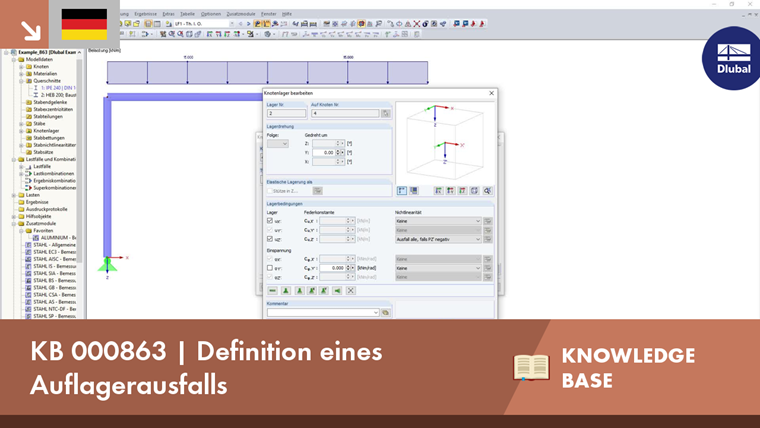Click the Auf Knoten Nr. field
This screenshot has height=428, width=760.
pyautogui.click(x=345, y=113)
